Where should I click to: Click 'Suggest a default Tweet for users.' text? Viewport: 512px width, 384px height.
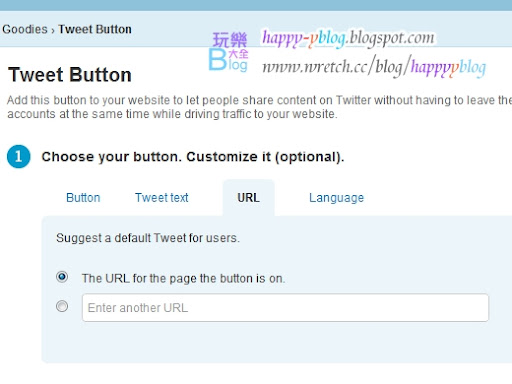click(x=148, y=238)
